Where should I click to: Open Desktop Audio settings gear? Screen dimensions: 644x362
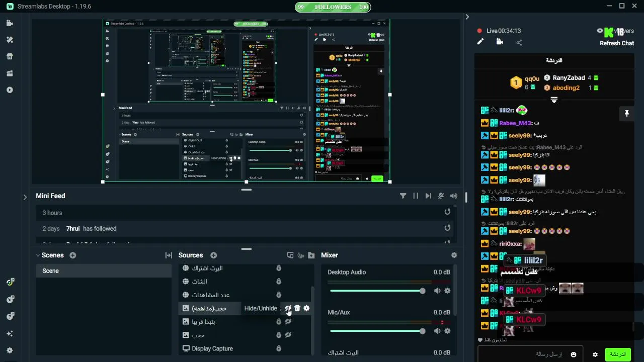(x=447, y=291)
